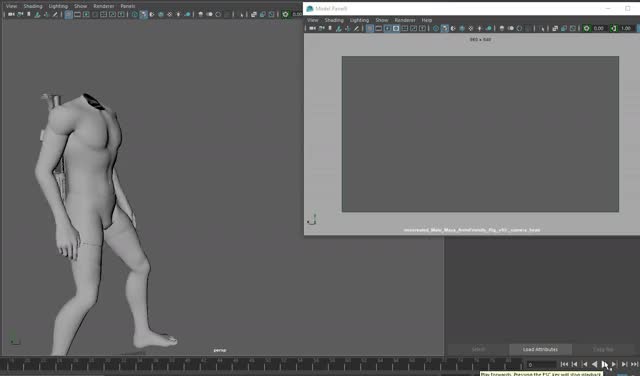Viewport: 640px width, 376px height.
Task: Toggle Multisample Anti-aliasing in main viewport
Action: tap(218, 14)
